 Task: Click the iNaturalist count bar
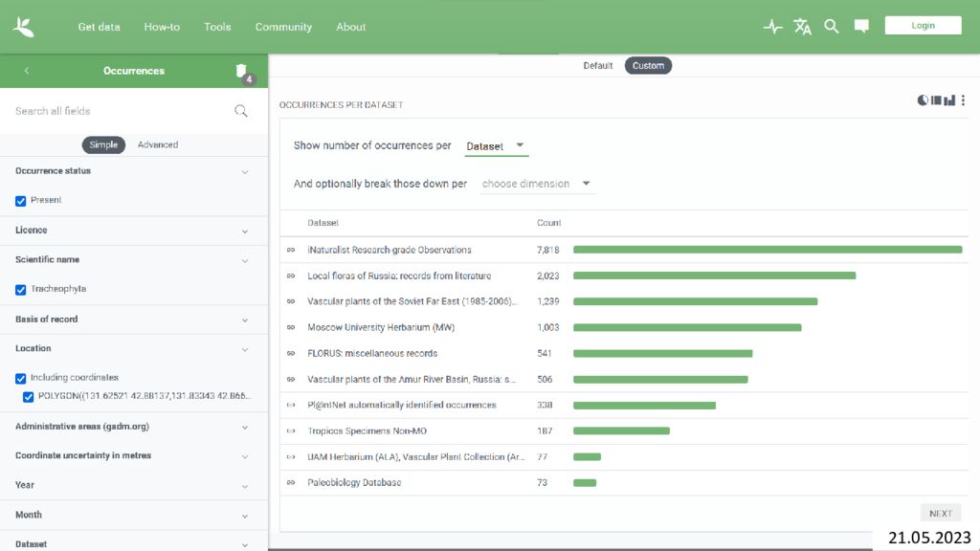click(768, 250)
